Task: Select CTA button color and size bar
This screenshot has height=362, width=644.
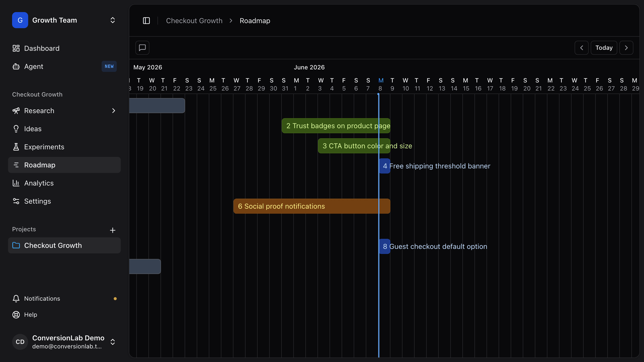Action: [x=354, y=146]
